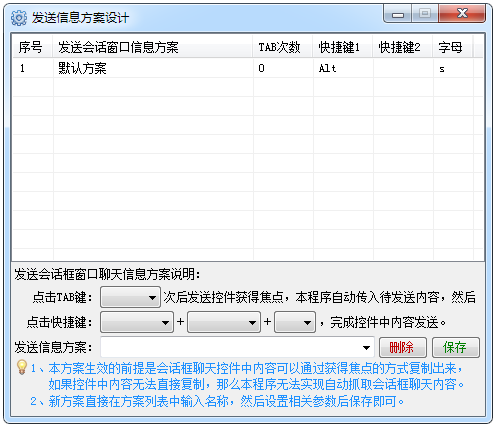Screen dimensions: 496x426
Task: Click the gear icon in the title bar
Action: [19, 18]
